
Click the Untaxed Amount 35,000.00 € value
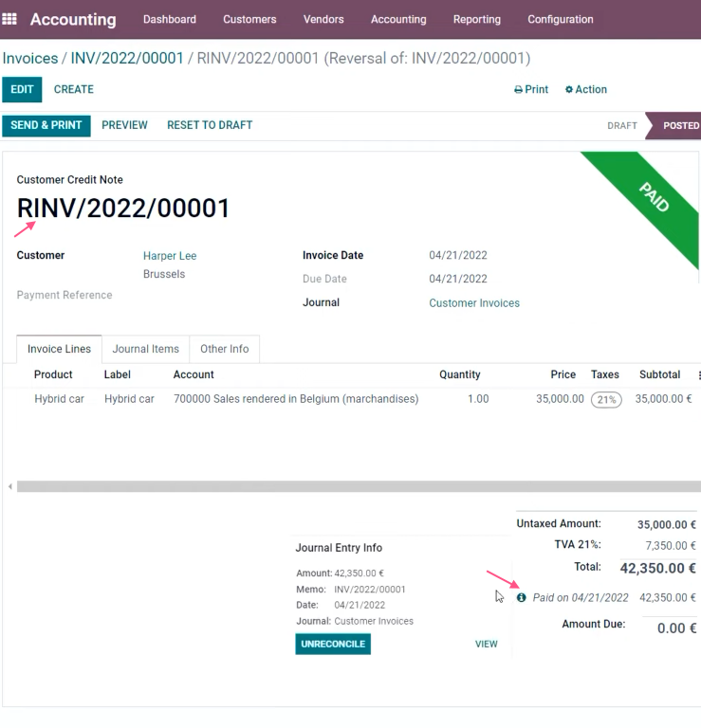[666, 525]
